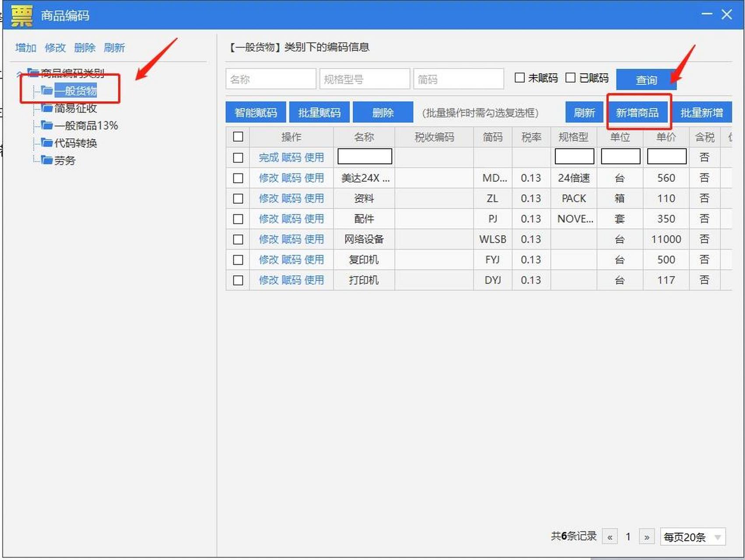Focus the new-row 单位 input cell
Screen dimensions: 745x560
621,157
